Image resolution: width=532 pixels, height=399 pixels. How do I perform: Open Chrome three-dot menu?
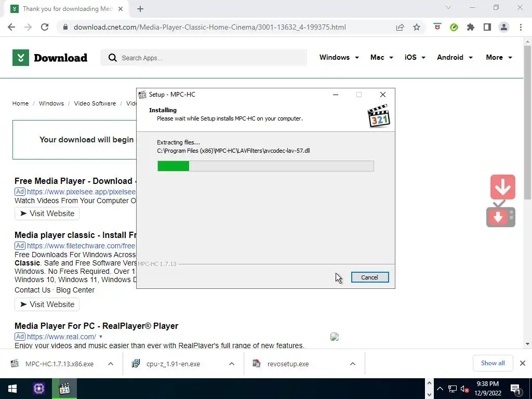click(x=521, y=27)
